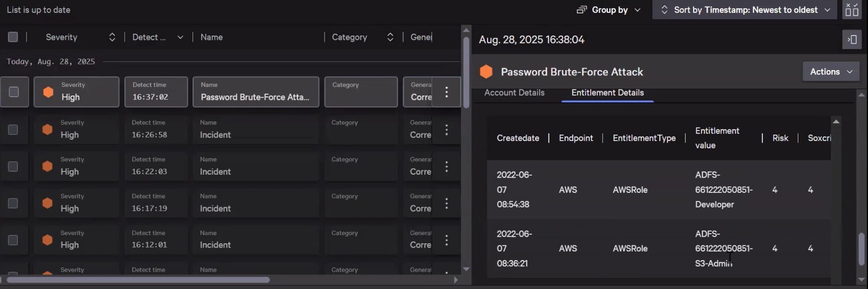Click Entitlement value column header

[717, 138]
